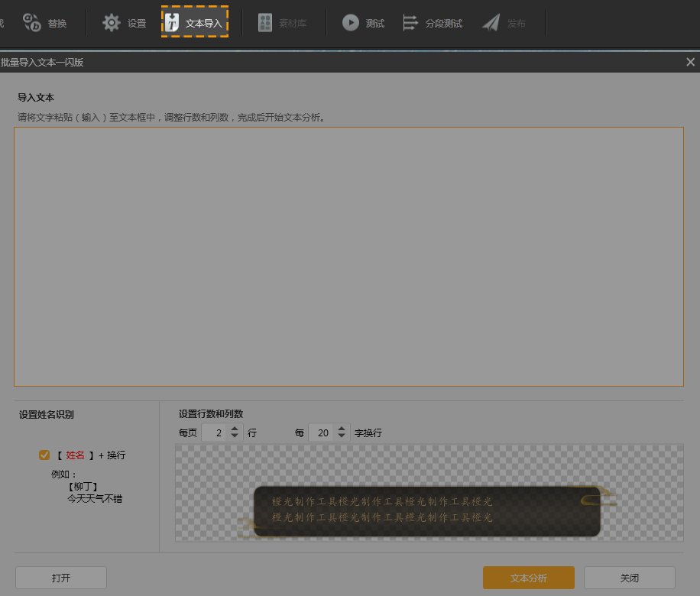Open 设置 via the gear icon
The image size is (700, 596).
tap(112, 23)
